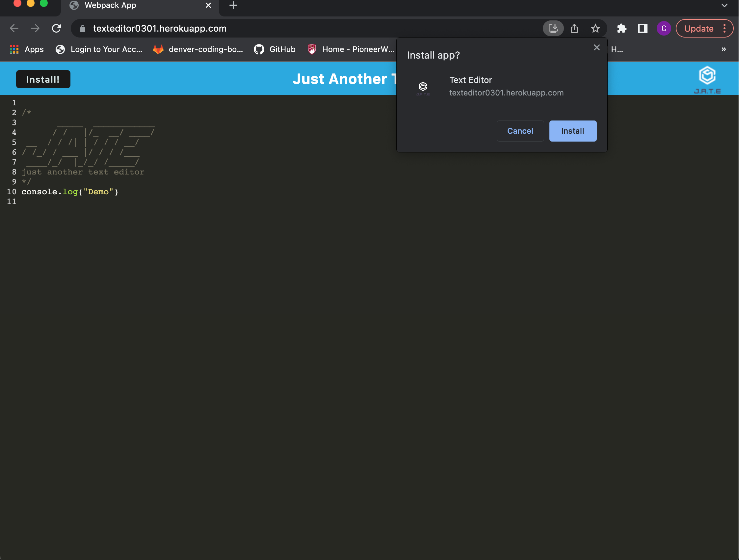Click the profile avatar icon
The width and height of the screenshot is (739, 560).
click(664, 28)
